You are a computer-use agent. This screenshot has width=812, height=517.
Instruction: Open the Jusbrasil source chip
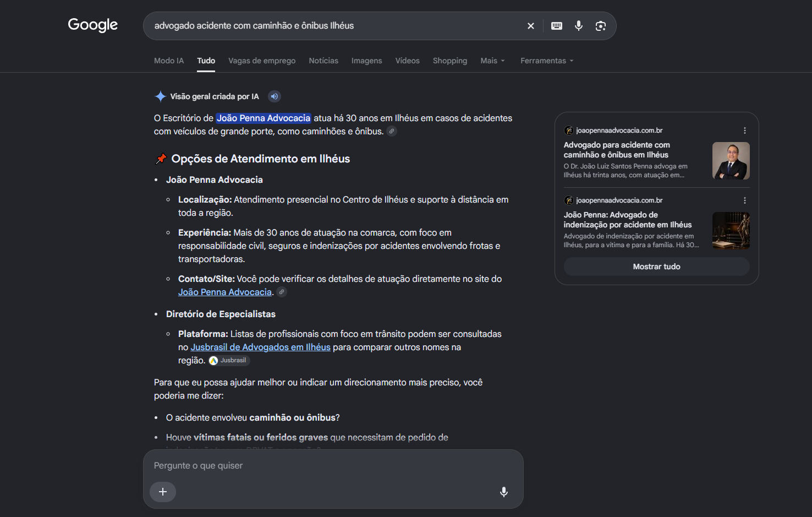tap(229, 361)
